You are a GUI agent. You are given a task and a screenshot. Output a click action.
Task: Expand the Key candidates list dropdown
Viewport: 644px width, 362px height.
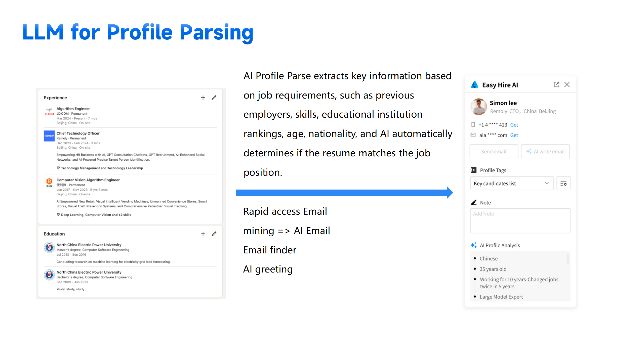tap(511, 184)
